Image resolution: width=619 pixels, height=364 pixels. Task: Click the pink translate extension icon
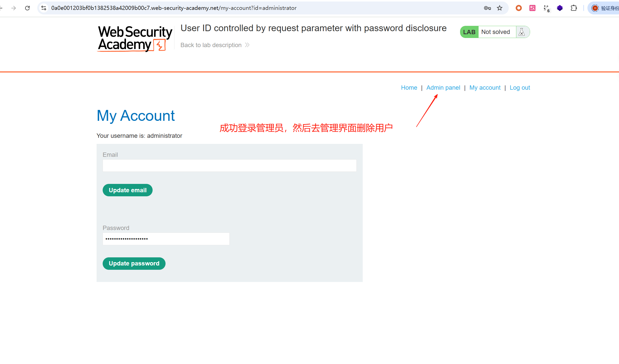(532, 8)
